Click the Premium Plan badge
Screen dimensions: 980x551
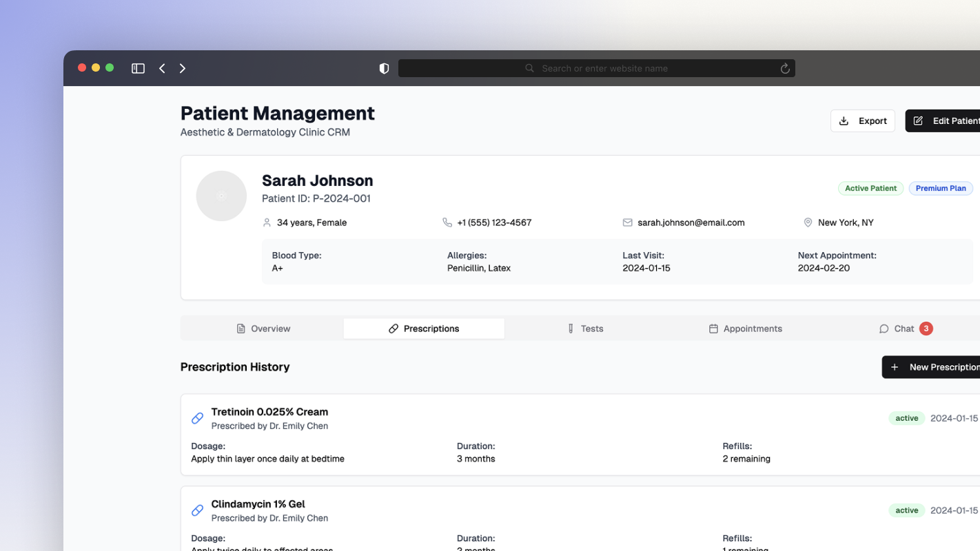point(940,188)
